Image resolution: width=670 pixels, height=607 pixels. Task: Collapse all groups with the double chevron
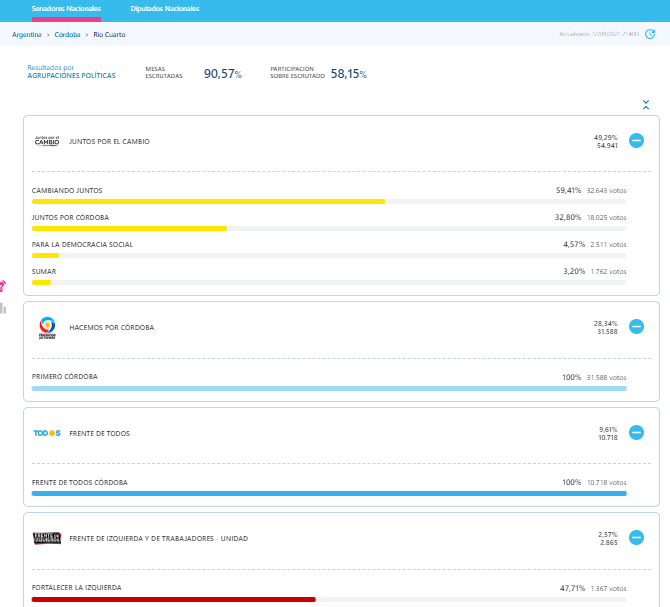click(x=646, y=104)
